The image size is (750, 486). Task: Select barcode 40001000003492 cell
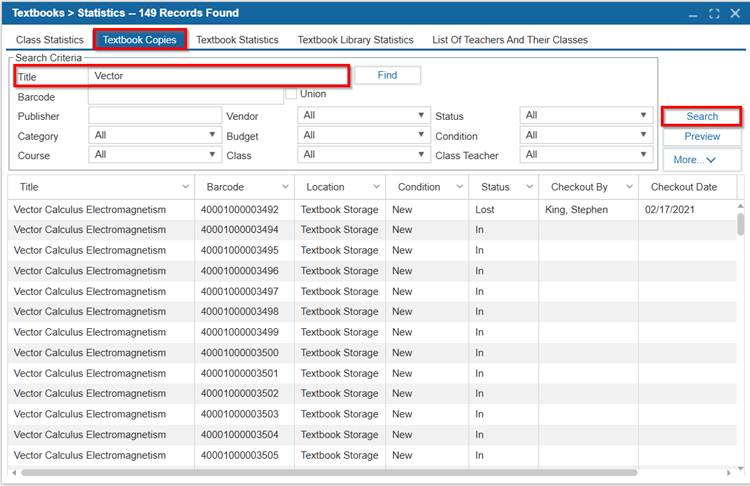coord(244,210)
